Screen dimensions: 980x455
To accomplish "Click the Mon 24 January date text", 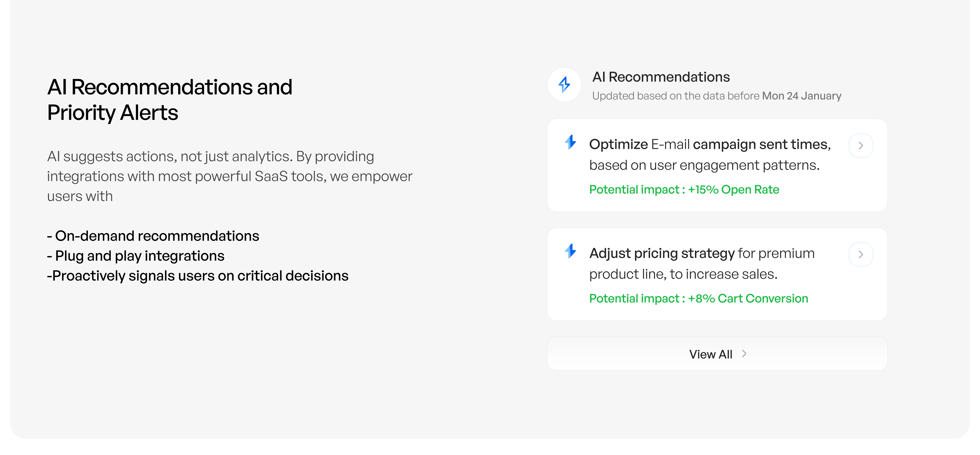I will coord(802,96).
